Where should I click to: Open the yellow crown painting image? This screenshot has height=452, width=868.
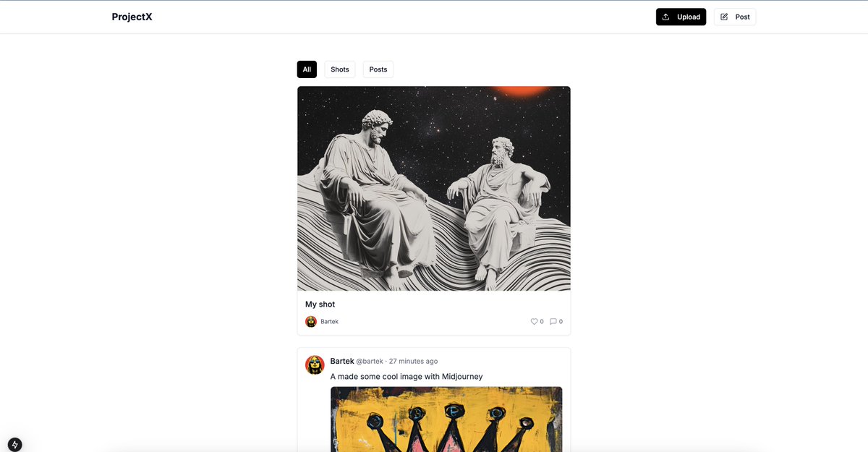(446, 419)
